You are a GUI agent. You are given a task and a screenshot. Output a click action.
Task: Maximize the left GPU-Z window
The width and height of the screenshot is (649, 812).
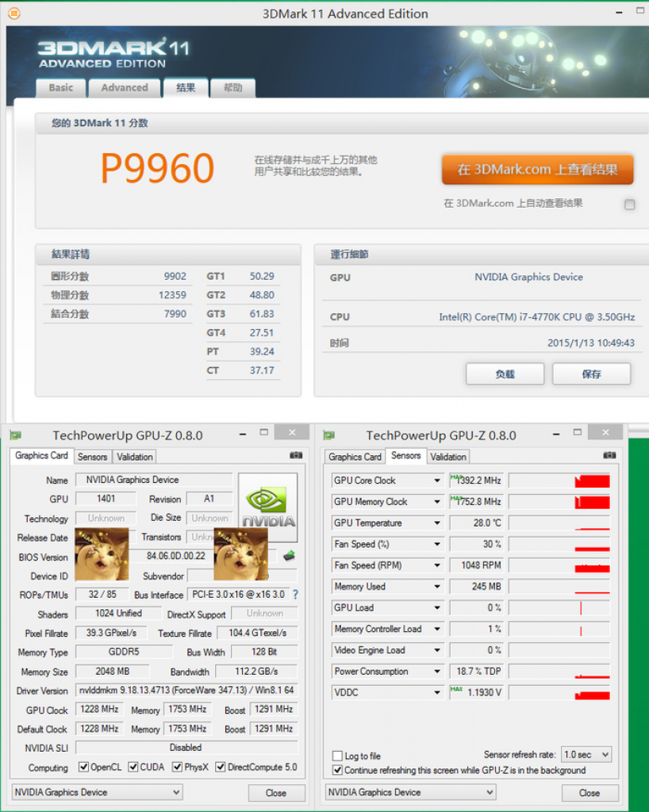(264, 432)
